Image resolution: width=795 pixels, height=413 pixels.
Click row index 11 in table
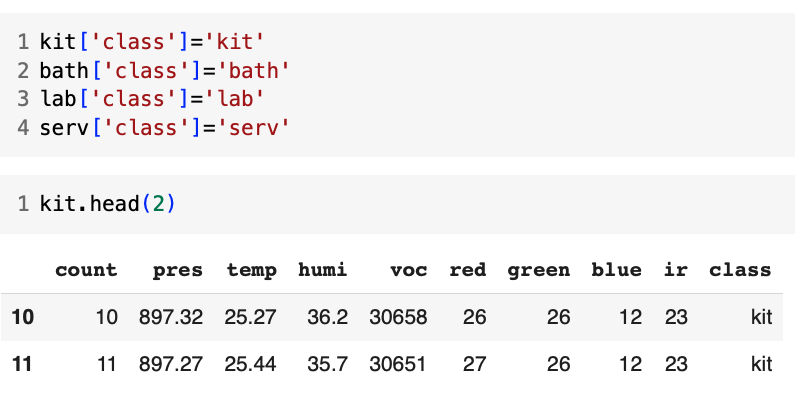coord(22,364)
